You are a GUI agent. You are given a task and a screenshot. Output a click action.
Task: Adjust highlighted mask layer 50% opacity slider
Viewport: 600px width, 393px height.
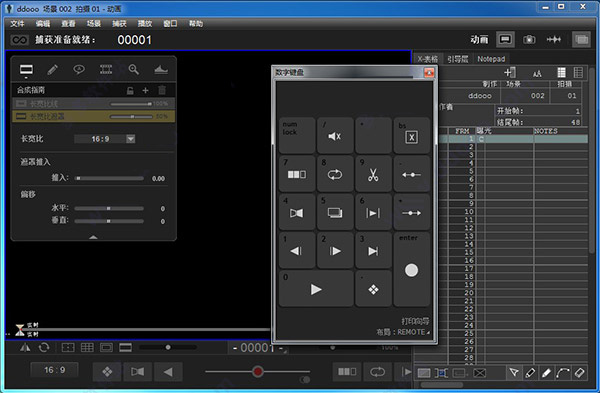pyautogui.click(x=131, y=116)
